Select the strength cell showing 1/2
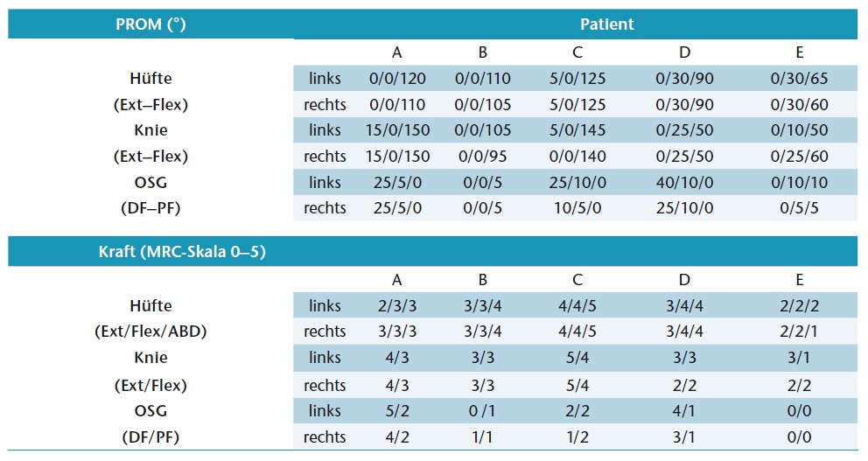 point(577,437)
